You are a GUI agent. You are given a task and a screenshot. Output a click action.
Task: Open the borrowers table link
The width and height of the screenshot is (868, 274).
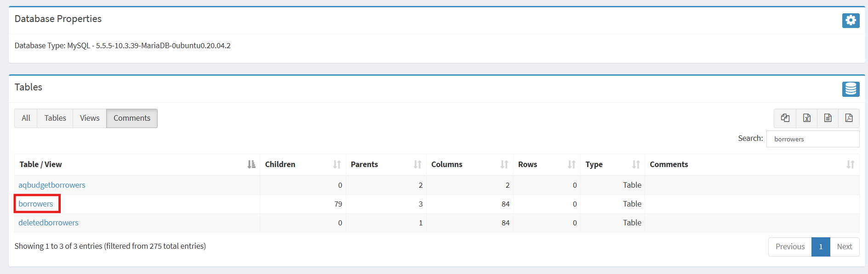(36, 204)
